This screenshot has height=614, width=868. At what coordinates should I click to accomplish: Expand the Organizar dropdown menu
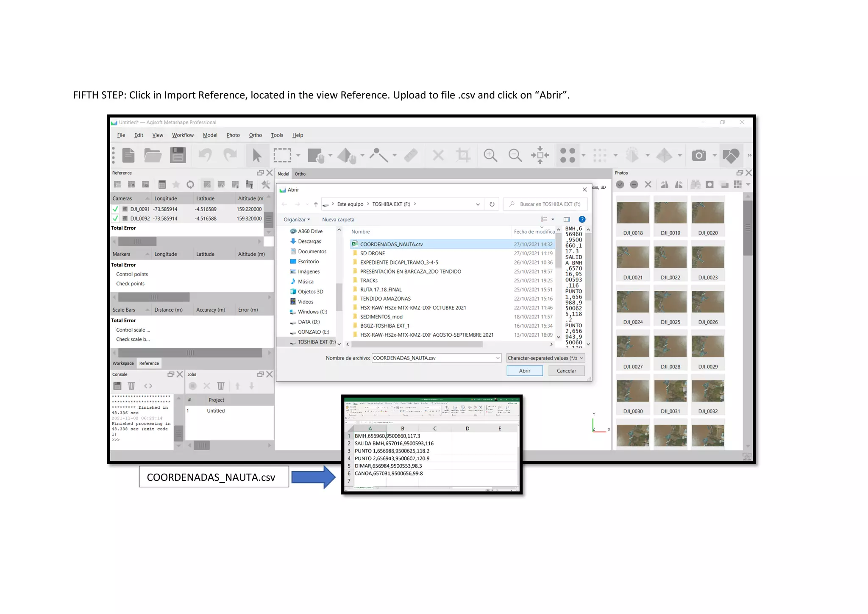[x=297, y=220]
